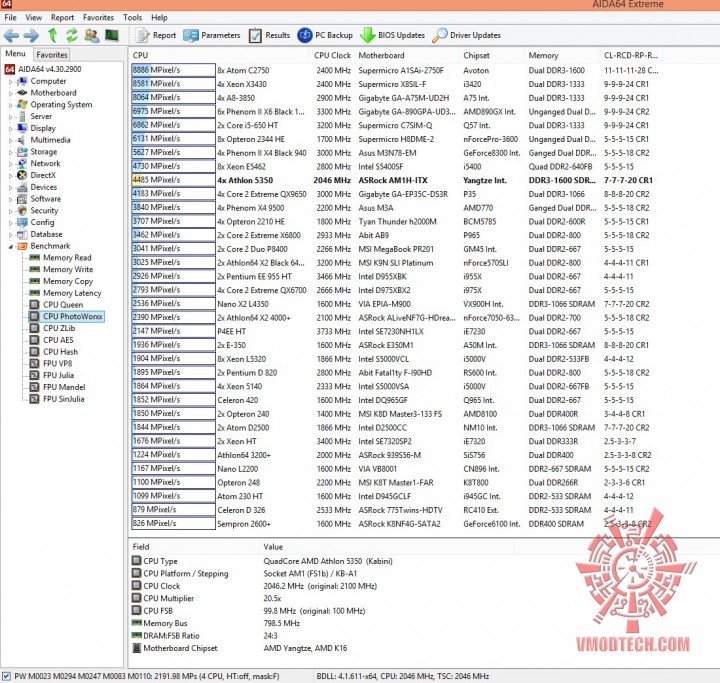
Task: Check for Driver Updates
Action: 467,35
